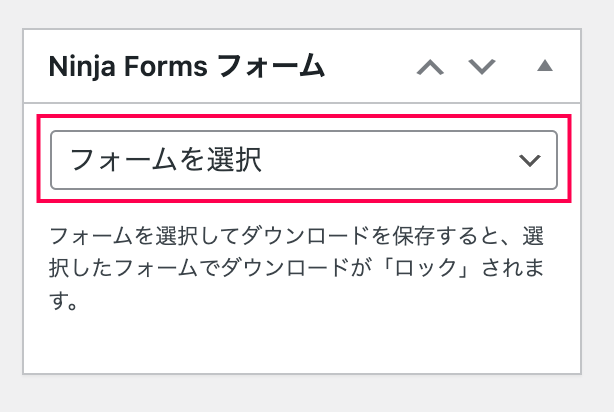This screenshot has height=412, width=614.
Task: Click the 「ロック」 word in the description
Action: [x=425, y=268]
